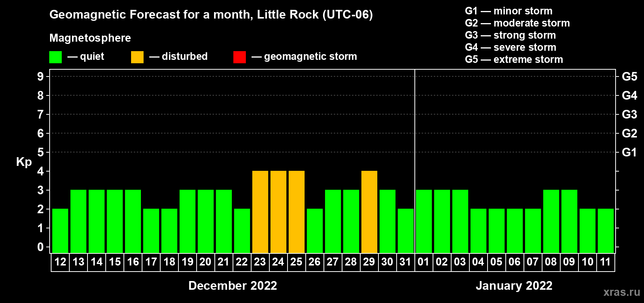Click the December 25 orange bar
Viewport: 644px width, 303px height.
pos(297,212)
